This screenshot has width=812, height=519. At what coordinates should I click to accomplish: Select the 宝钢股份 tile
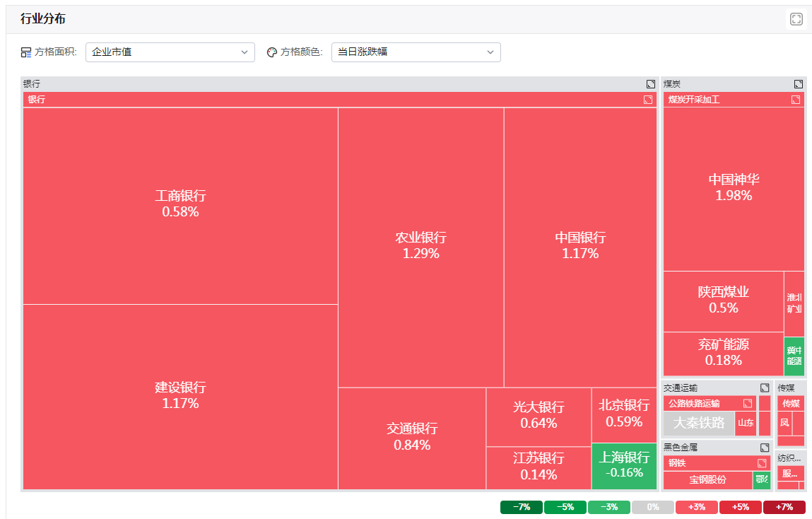pyautogui.click(x=708, y=479)
